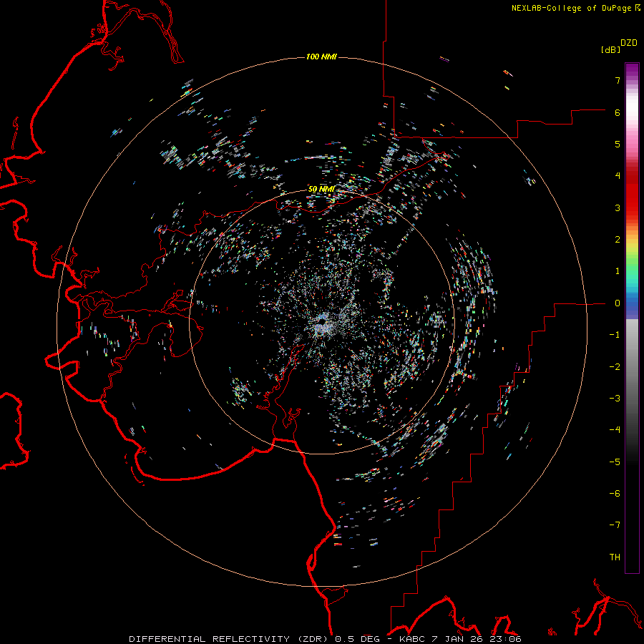Viewport: 644px width, 644px height.
Task: Click the -3 value on the color scale
Action: point(615,399)
